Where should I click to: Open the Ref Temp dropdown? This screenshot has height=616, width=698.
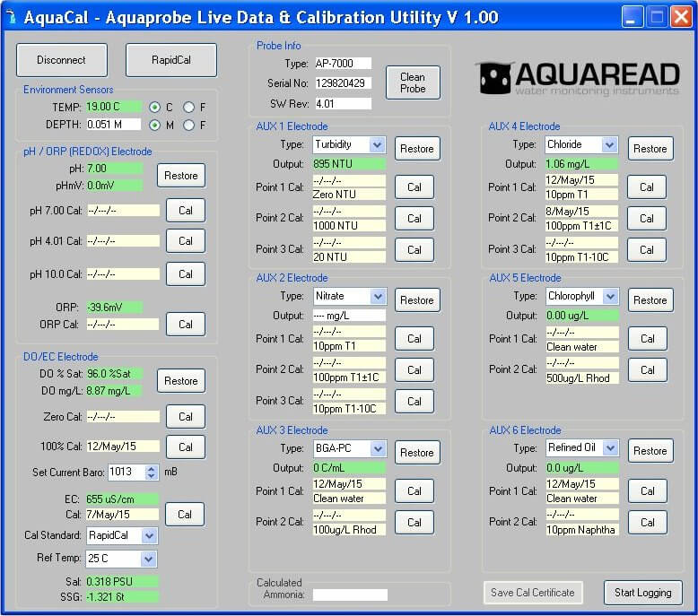(x=149, y=559)
